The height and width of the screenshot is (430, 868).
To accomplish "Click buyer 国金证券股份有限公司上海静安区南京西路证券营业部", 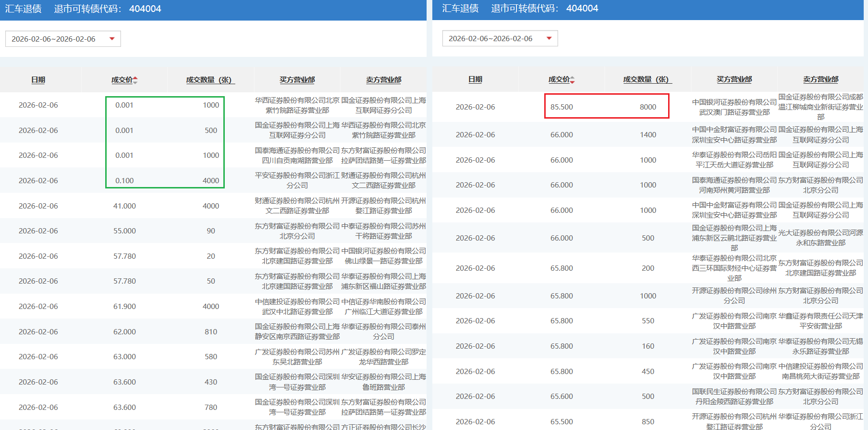I will click(x=297, y=332).
